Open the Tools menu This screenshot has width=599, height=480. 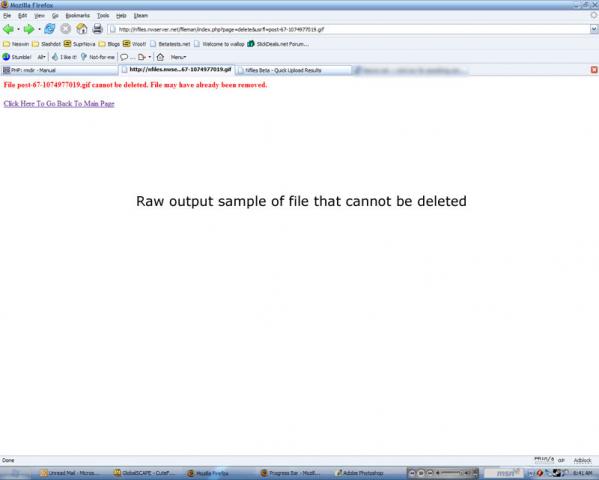pyautogui.click(x=103, y=16)
